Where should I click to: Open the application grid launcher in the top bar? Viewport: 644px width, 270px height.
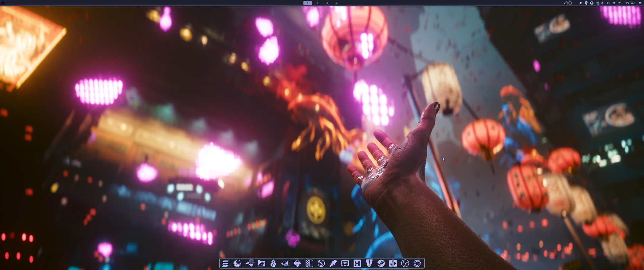(3, 3)
